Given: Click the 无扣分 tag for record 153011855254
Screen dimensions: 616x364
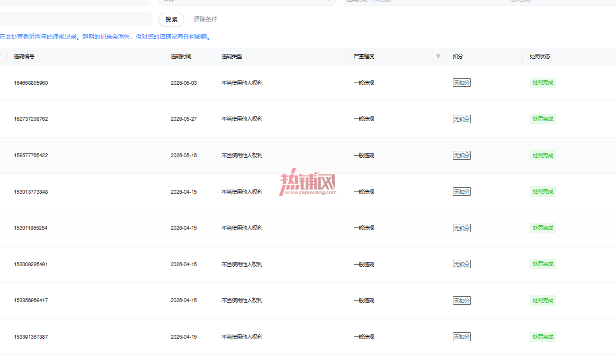Looking at the screenshot, I should (x=462, y=228).
